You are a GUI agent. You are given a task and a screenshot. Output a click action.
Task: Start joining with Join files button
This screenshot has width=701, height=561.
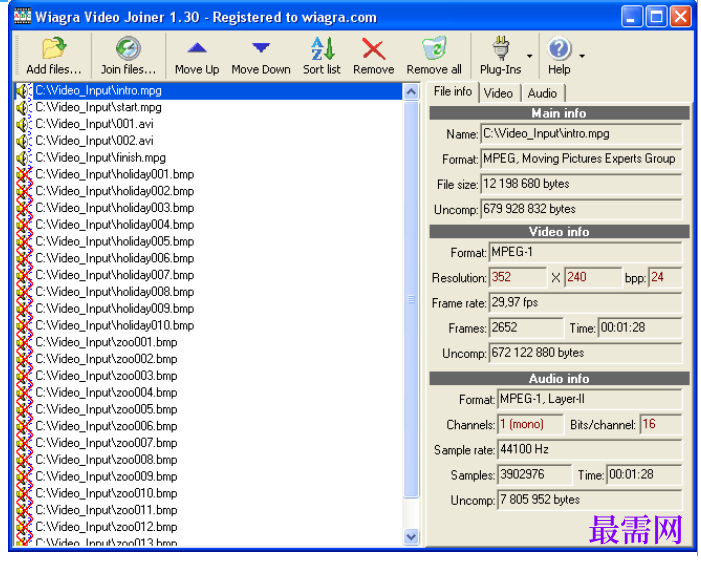pos(128,56)
